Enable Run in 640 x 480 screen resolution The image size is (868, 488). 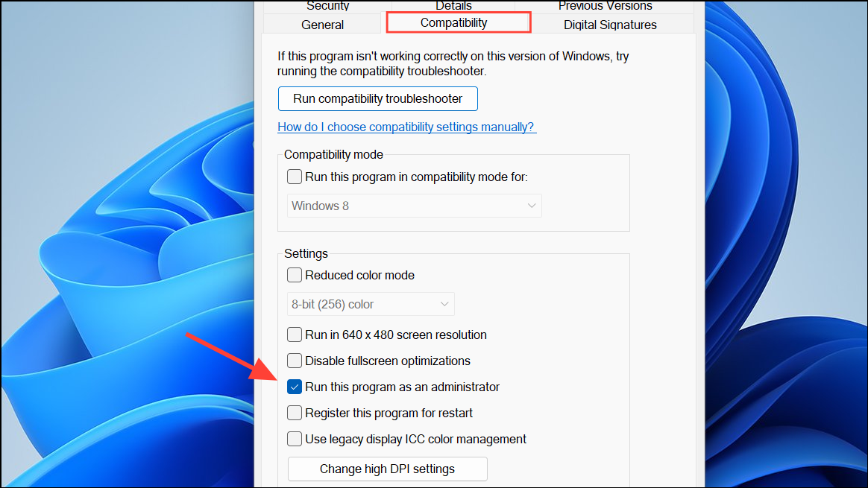click(x=295, y=335)
